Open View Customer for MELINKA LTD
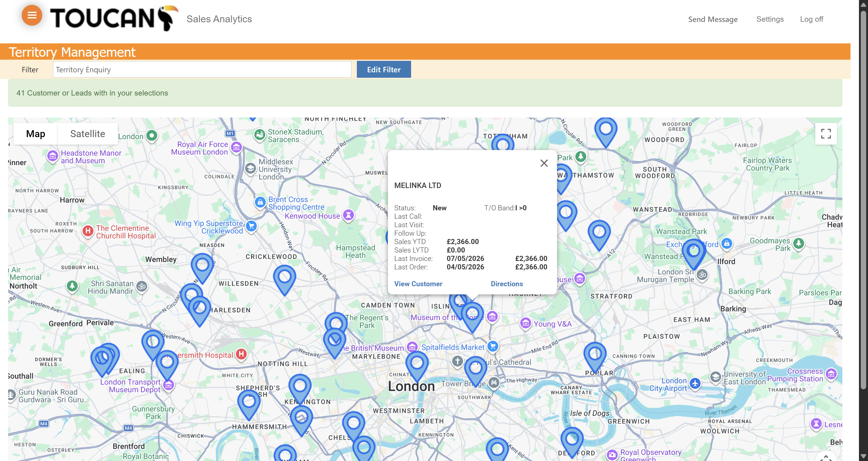 (418, 284)
